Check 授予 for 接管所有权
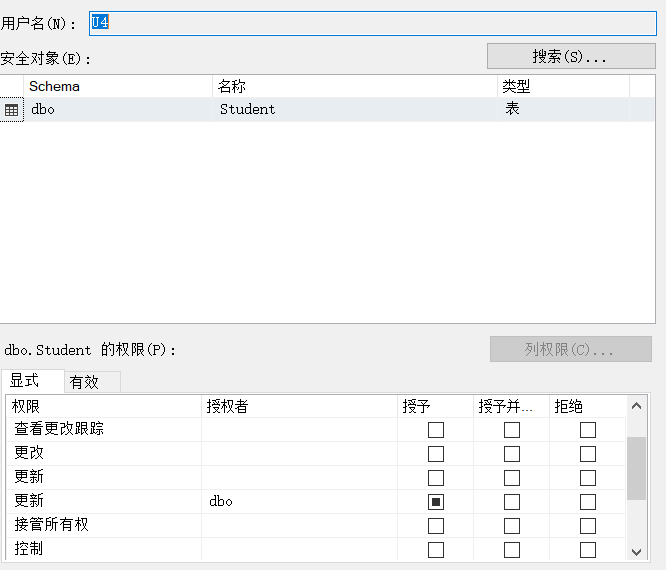Viewport: 666px width, 570px height. point(436,526)
